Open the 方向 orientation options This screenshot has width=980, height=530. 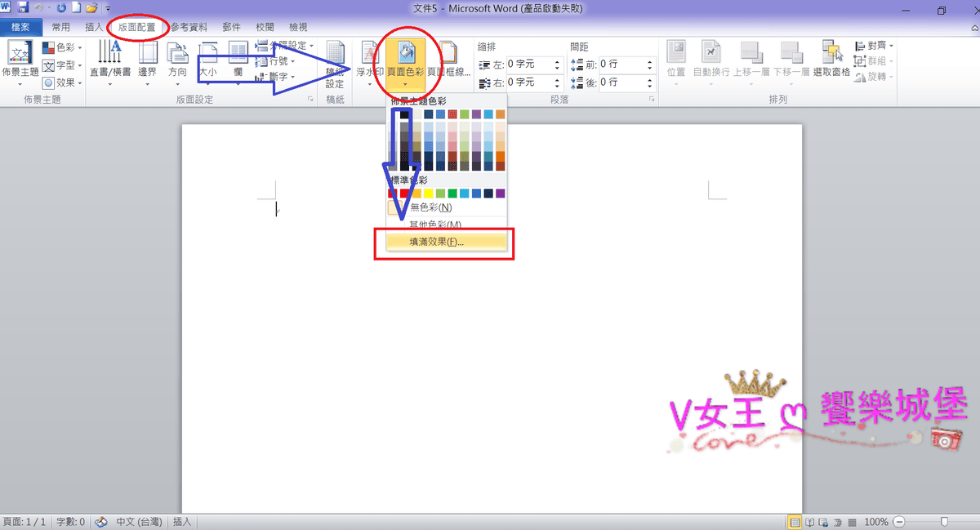coord(177,59)
